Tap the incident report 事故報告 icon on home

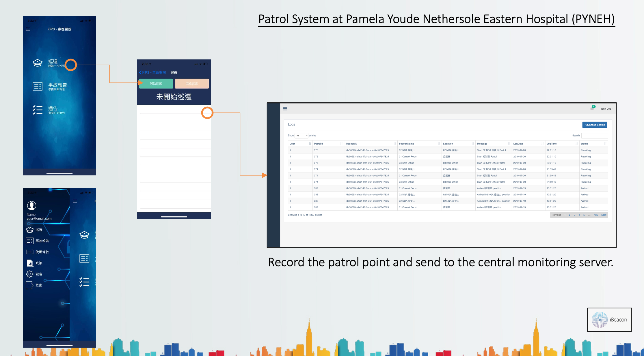38,86
